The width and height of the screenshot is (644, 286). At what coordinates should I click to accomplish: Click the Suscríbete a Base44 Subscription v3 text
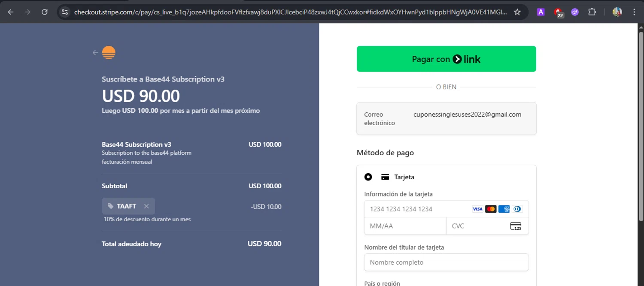[163, 79]
